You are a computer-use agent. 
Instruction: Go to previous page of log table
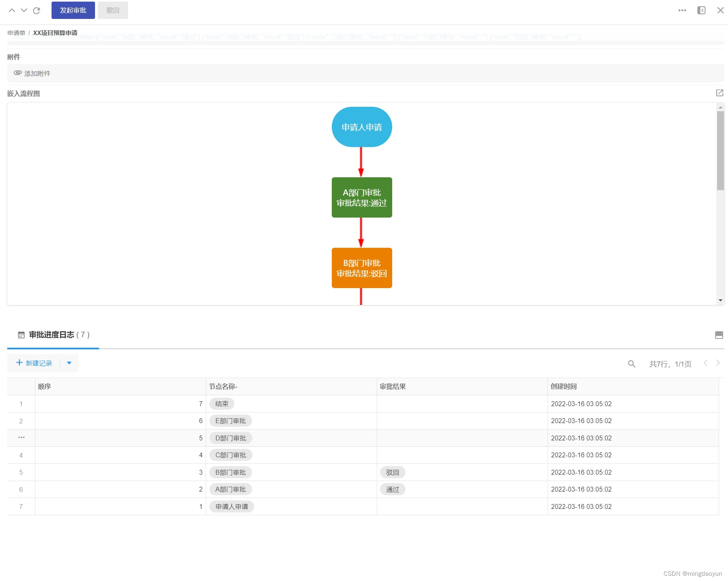coord(705,363)
